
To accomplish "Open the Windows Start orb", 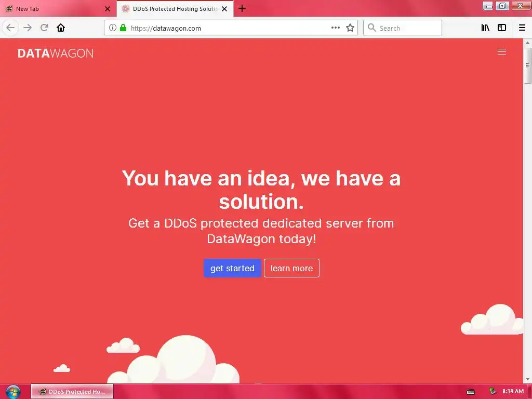I will (13, 392).
